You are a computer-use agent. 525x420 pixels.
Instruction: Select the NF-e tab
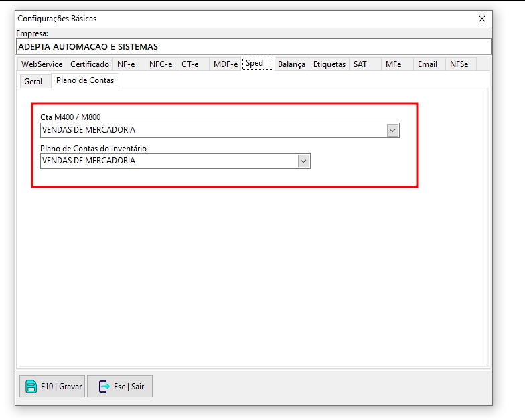click(x=127, y=64)
